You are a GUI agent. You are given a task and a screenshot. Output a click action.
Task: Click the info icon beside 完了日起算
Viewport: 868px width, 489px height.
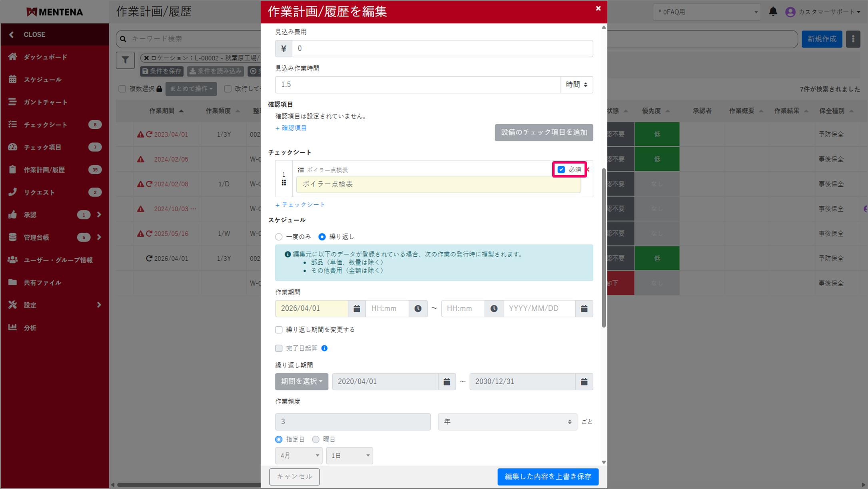coord(324,348)
